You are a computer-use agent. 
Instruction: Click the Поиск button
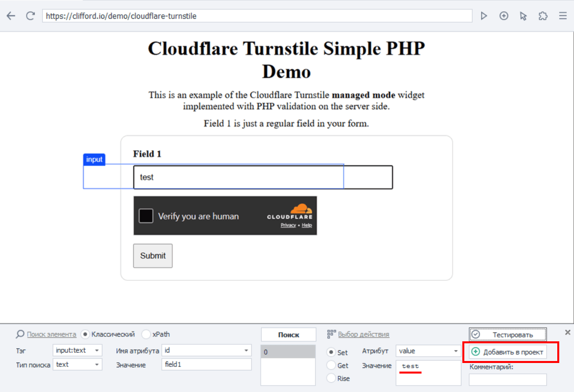288,334
